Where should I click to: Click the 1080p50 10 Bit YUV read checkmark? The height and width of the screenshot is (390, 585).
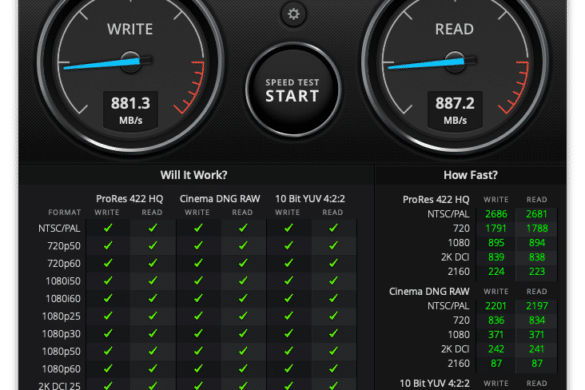click(334, 351)
